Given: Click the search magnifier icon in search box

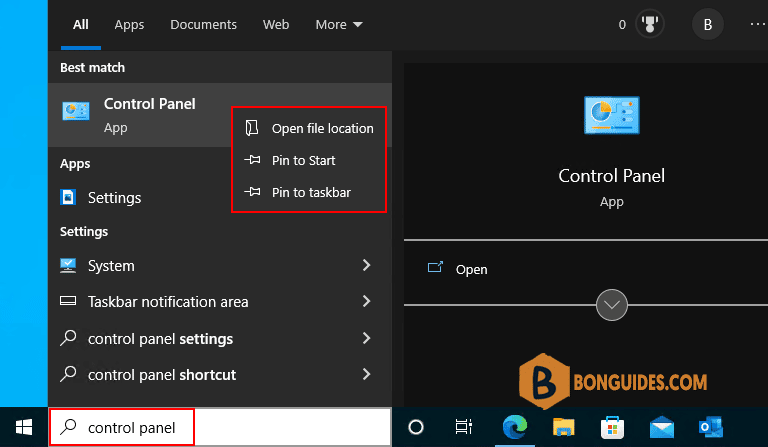Looking at the screenshot, I should pos(68,427).
